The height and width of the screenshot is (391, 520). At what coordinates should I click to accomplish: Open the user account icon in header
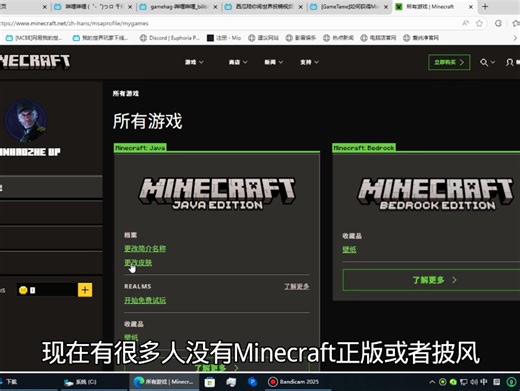(x=509, y=62)
